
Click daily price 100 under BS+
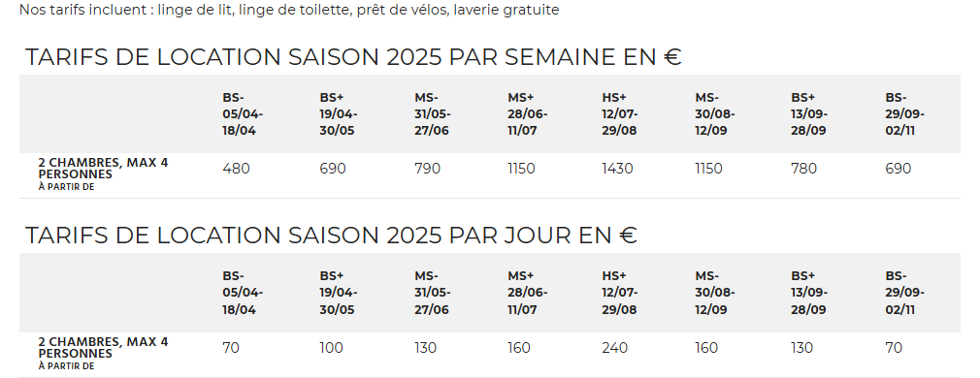[331, 348]
